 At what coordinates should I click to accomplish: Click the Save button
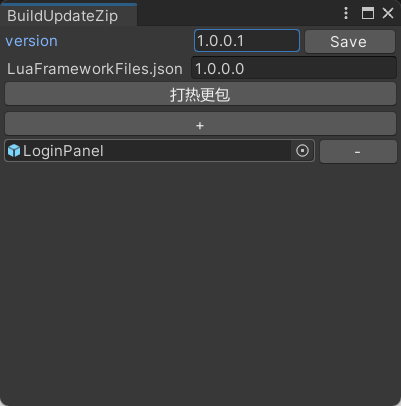[350, 41]
